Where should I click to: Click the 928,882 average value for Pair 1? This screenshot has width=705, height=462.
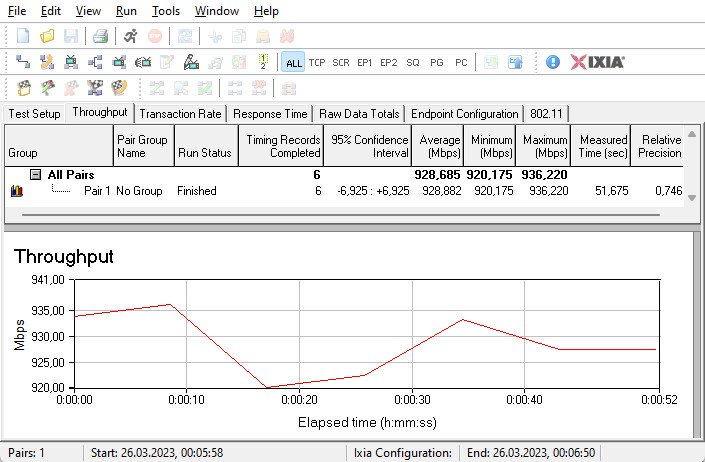point(442,191)
